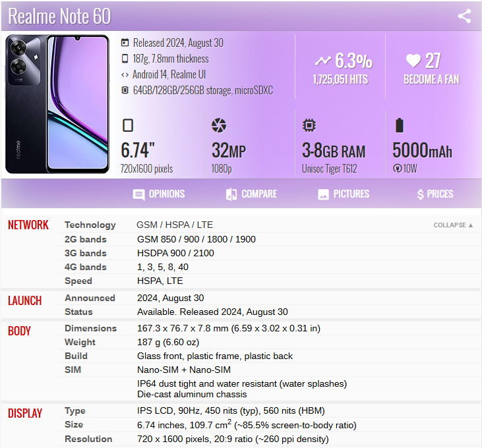Click the Speed spec label
482x448 pixels.
pyautogui.click(x=78, y=281)
